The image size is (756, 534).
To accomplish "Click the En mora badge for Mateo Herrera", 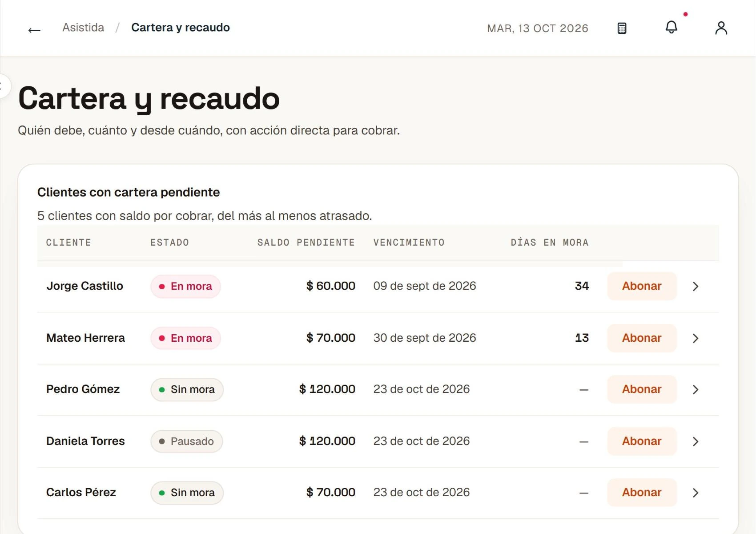I will pyautogui.click(x=185, y=338).
